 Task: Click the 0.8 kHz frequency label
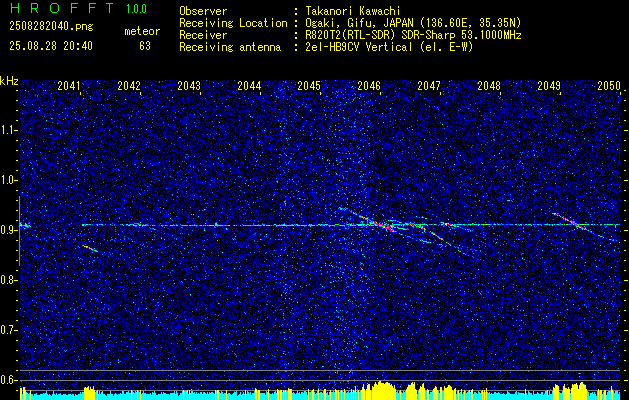(8, 280)
